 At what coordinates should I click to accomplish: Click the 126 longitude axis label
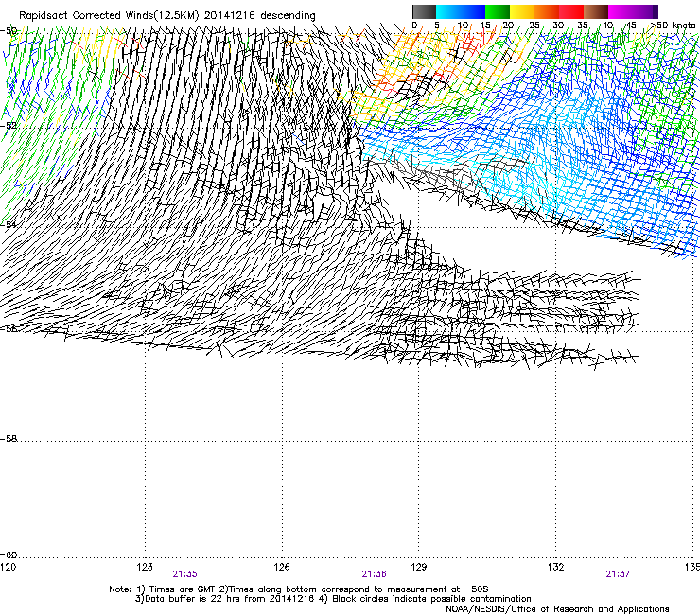[x=282, y=567]
